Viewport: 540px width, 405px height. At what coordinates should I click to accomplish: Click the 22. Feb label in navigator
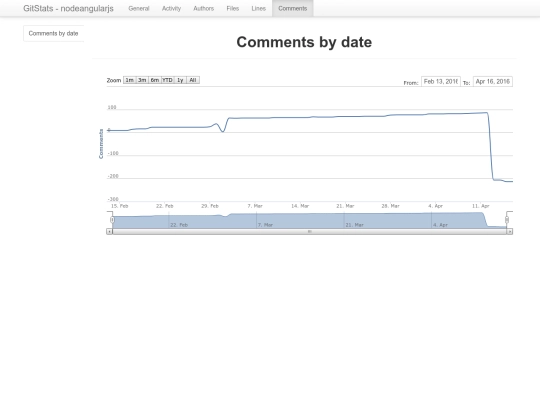179,225
